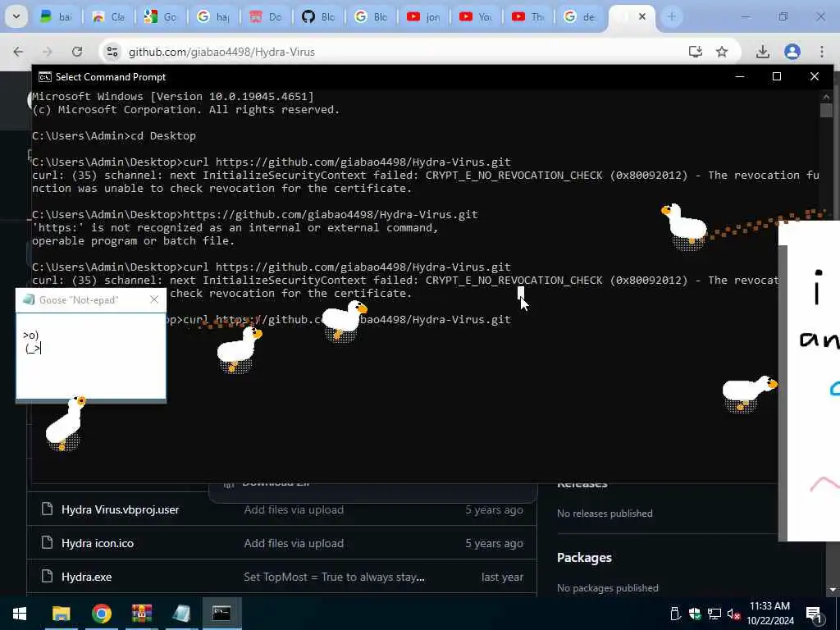Click the muted volume tray icon
This screenshot has width=840, height=630.
(x=733, y=614)
